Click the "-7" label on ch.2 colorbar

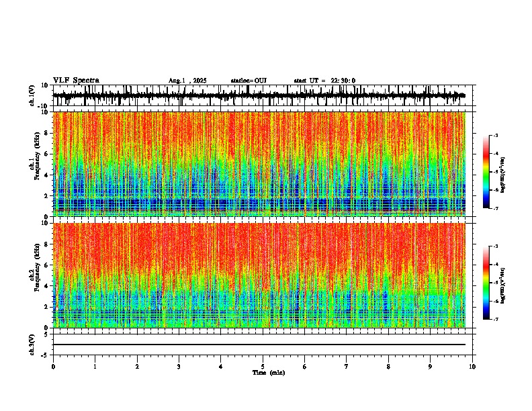[495, 319]
